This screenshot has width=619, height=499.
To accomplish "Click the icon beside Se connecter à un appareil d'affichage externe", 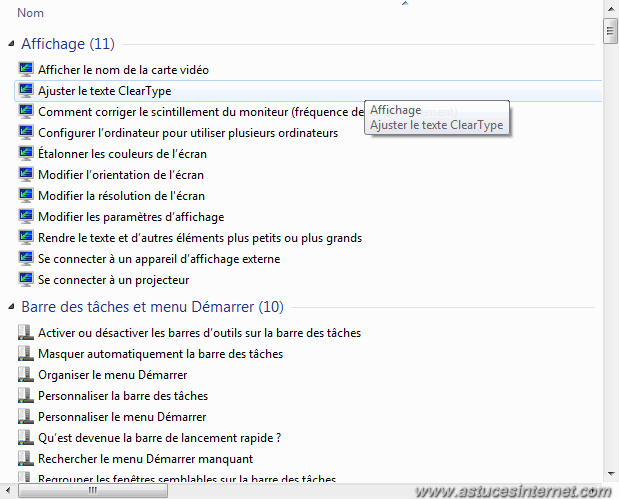I will click(x=26, y=259).
